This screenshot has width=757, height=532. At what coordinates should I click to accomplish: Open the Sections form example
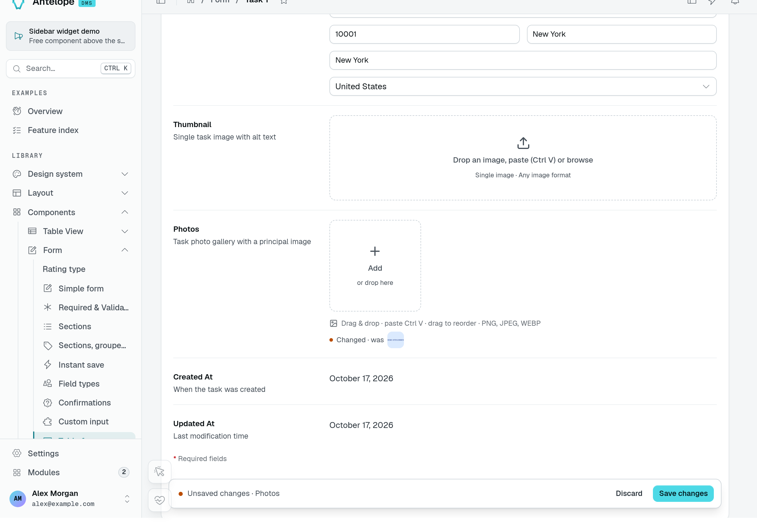click(86, 326)
